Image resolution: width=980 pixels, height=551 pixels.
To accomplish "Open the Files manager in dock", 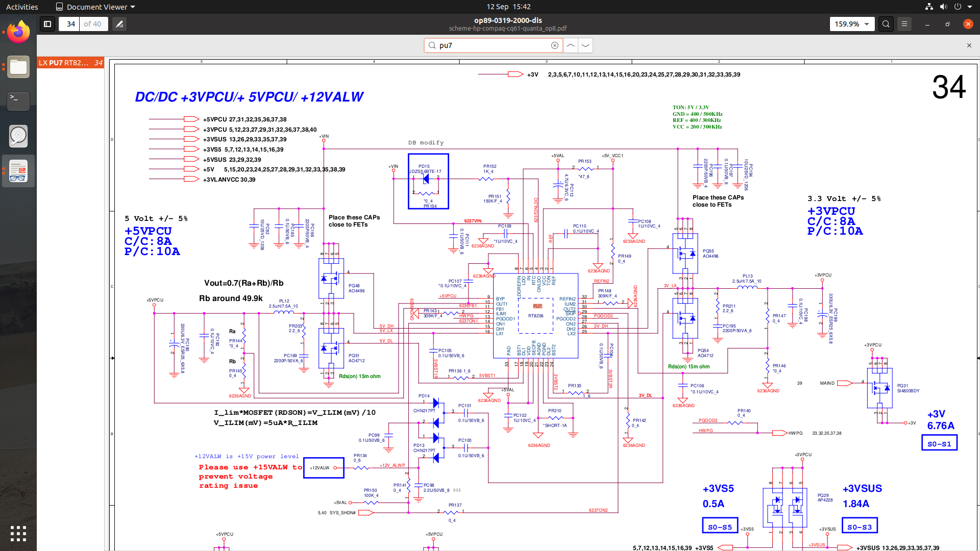I will click(x=18, y=67).
